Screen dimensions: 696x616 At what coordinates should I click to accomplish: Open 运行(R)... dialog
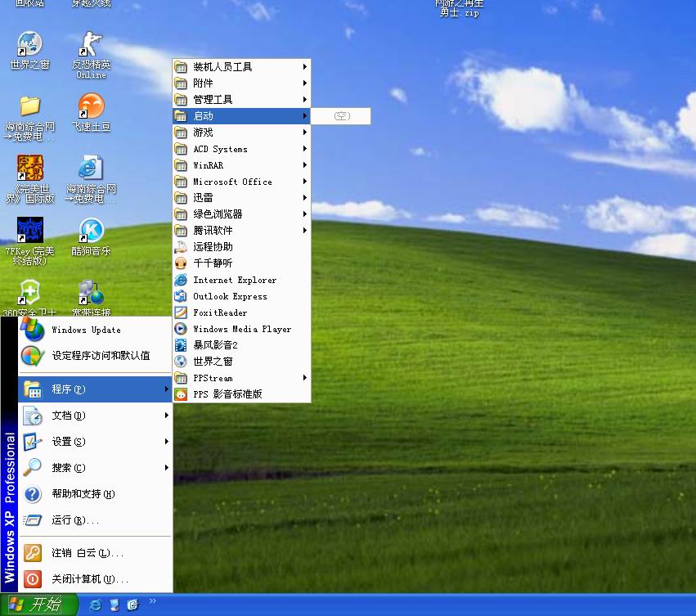pyautogui.click(x=95, y=520)
